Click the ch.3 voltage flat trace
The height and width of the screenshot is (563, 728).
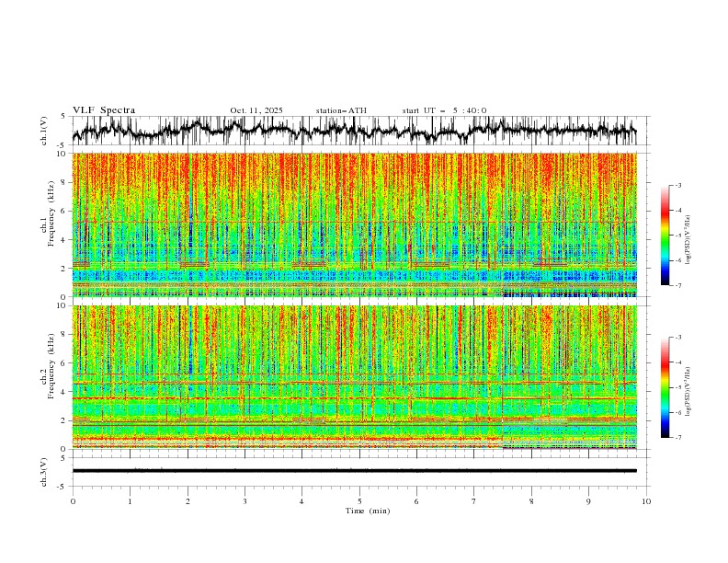(354, 471)
